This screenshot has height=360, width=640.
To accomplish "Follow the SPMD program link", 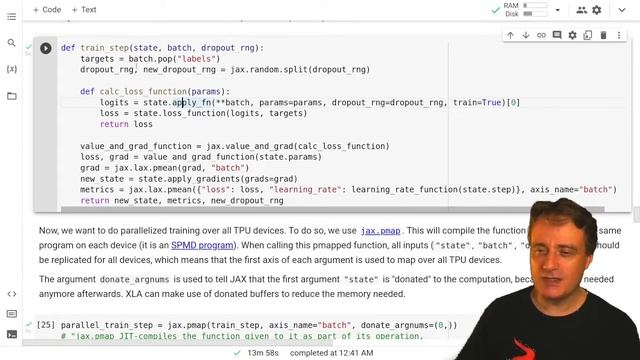I will (x=202, y=245).
